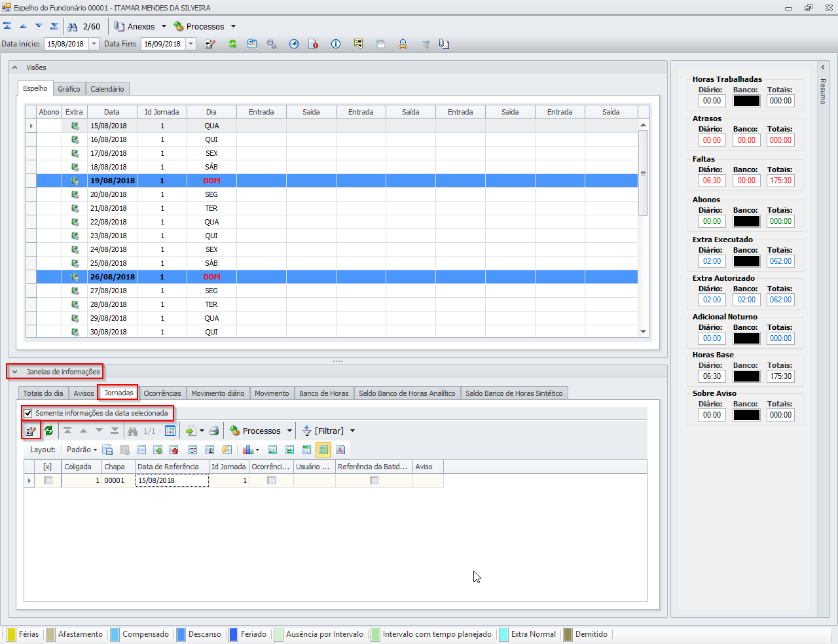Open [Filtrar] dropdown arrow
This screenshot has width=838, height=644.
point(352,431)
